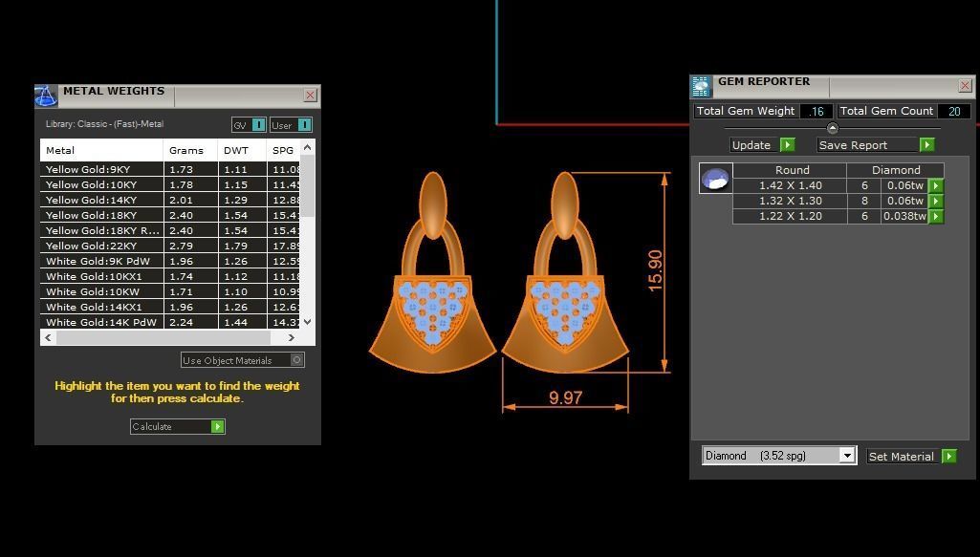Click the Gem Reporter panel icon

(701, 86)
